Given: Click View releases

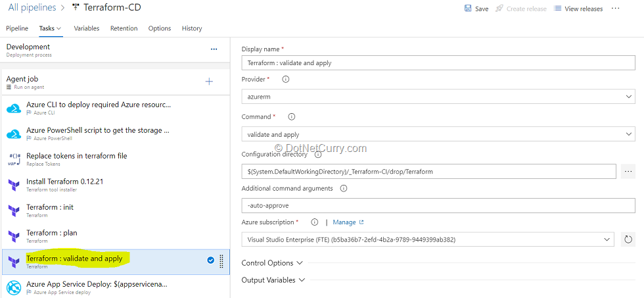Looking at the screenshot, I should 578,9.
